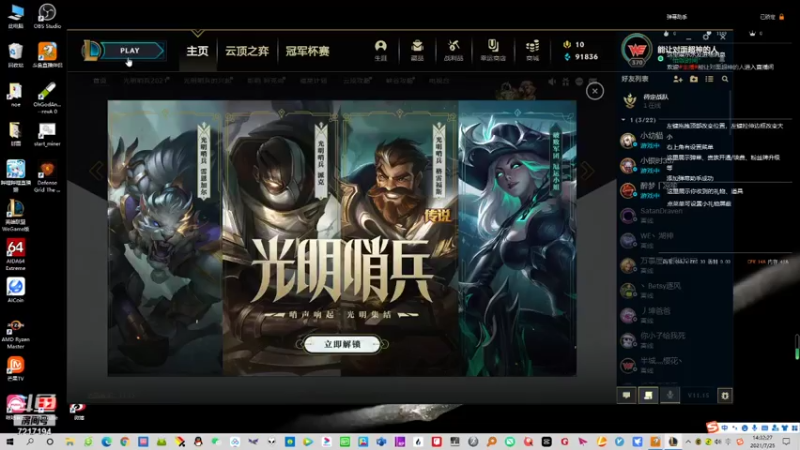The image size is (800, 450).
Task: Open Windows Start menu
Action: (10, 442)
